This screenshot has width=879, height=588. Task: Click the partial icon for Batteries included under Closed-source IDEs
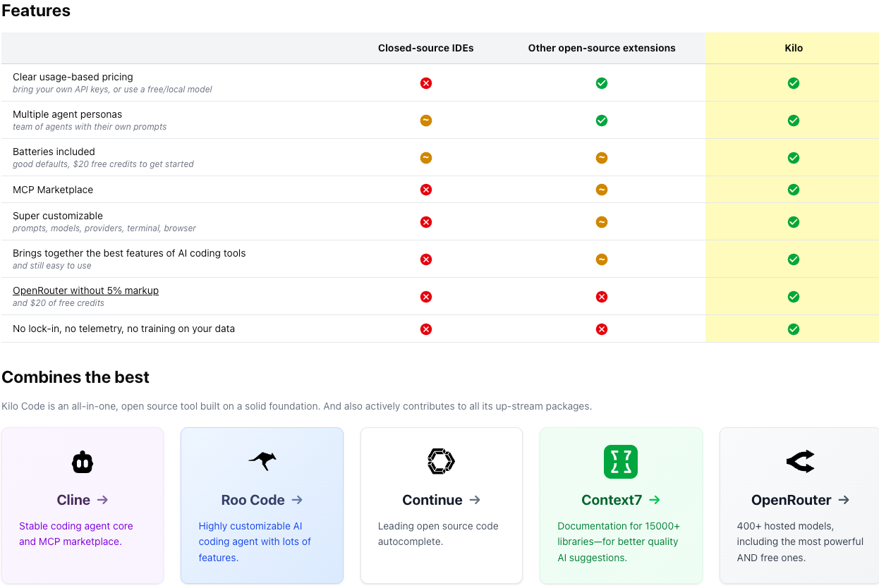coord(426,158)
